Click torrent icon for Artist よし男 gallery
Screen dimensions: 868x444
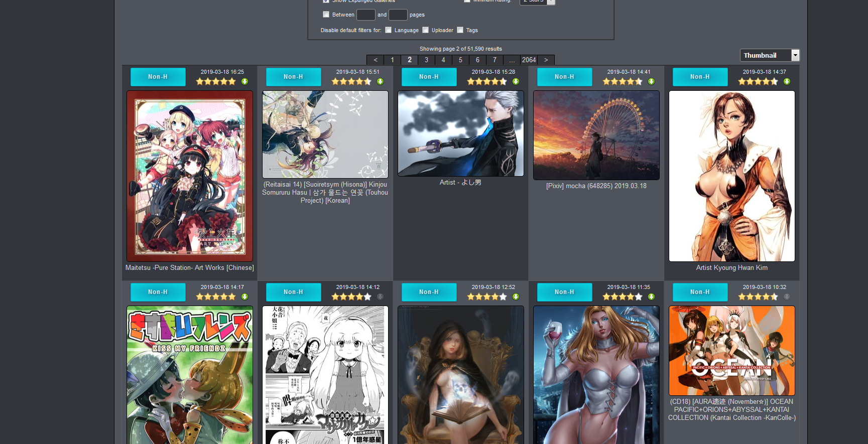tap(516, 81)
